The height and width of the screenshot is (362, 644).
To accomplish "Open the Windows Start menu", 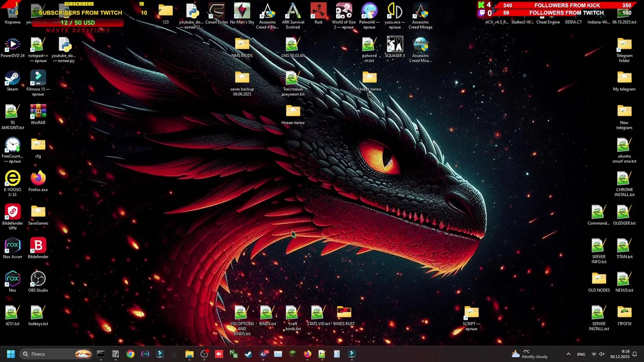I will (x=11, y=354).
